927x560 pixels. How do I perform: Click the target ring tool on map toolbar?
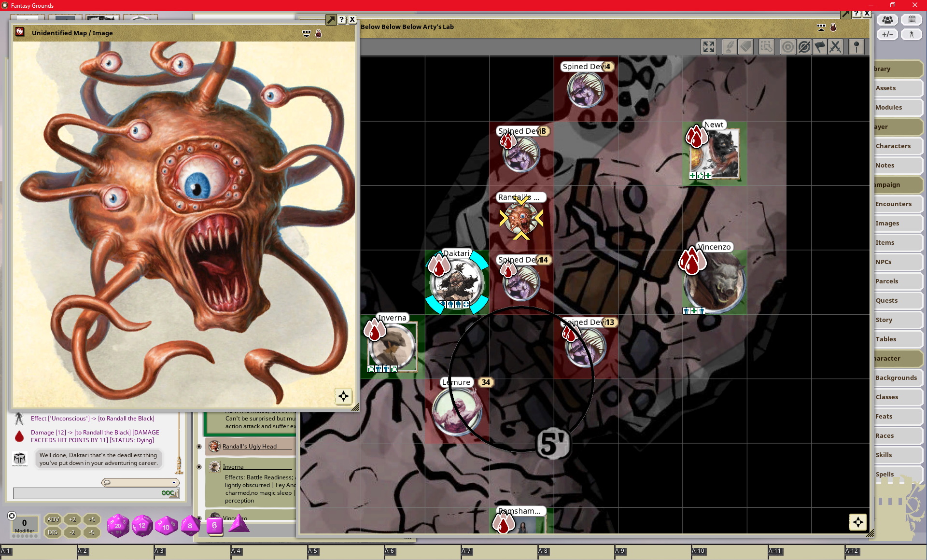[x=787, y=47]
